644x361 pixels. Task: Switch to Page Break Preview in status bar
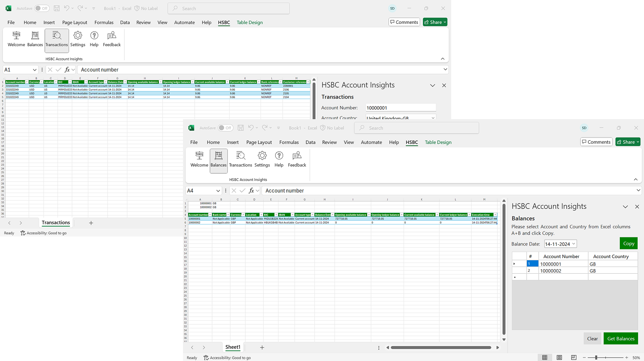[x=574, y=357]
